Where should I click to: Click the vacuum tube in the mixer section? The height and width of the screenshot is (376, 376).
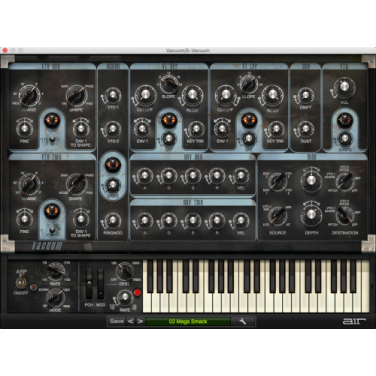pos(113,164)
